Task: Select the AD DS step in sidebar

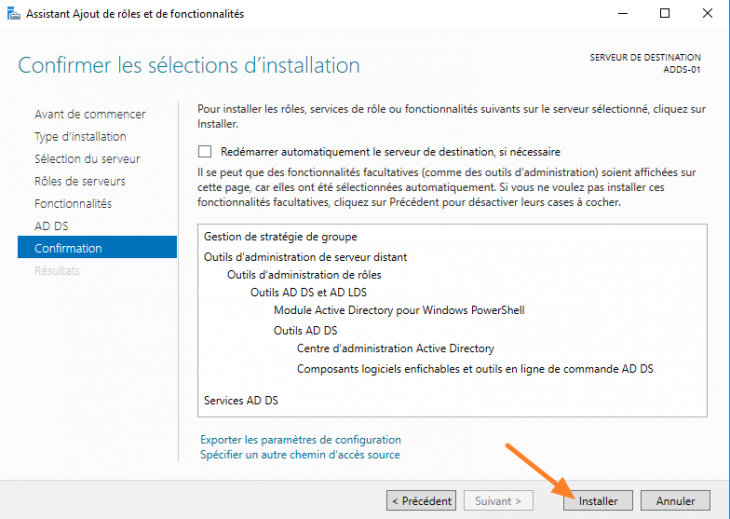Action: coord(51,226)
